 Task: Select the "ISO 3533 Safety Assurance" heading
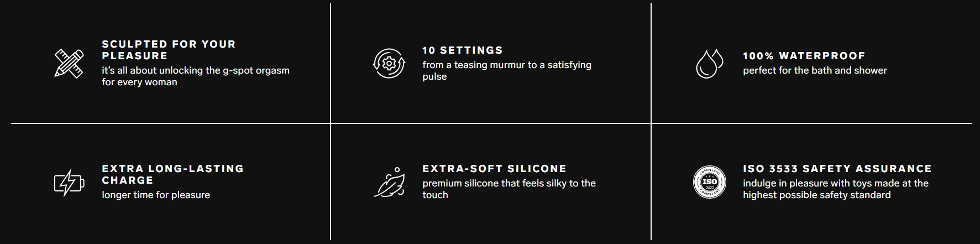(x=837, y=169)
